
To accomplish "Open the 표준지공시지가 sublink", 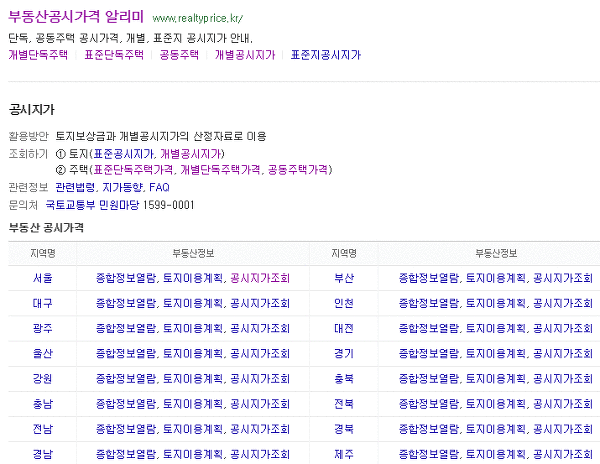I will click(x=326, y=55).
